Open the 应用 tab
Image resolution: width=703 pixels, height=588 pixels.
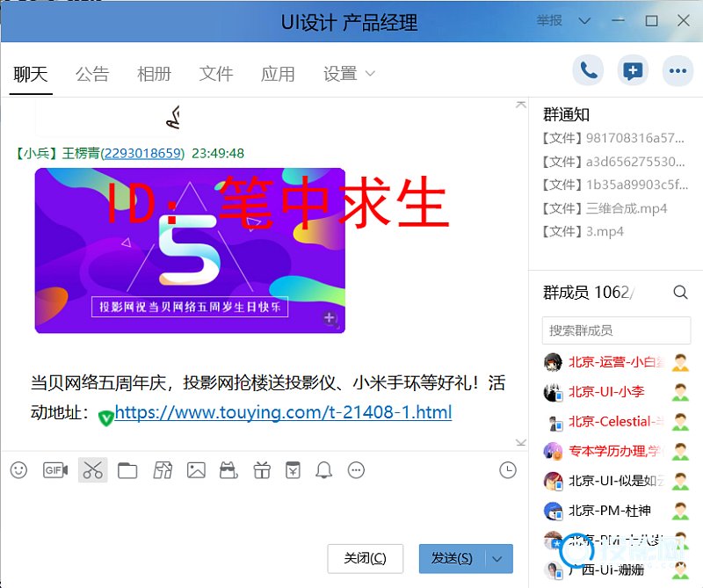[x=278, y=74]
